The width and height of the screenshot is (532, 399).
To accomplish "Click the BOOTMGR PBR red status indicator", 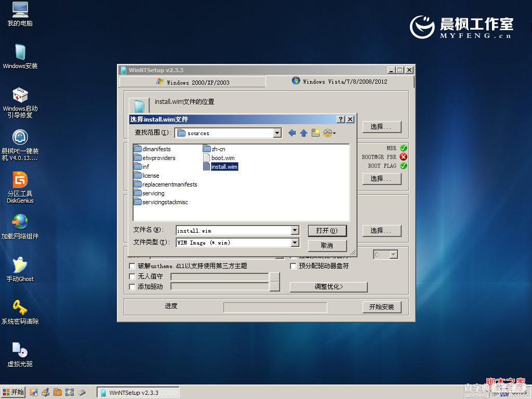I will [403, 157].
